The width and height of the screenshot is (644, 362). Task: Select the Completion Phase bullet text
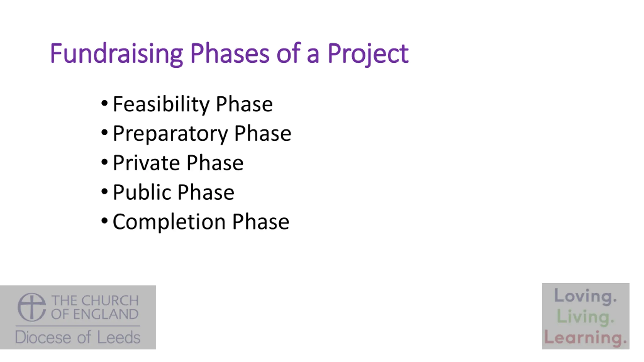pyautogui.click(x=201, y=222)
